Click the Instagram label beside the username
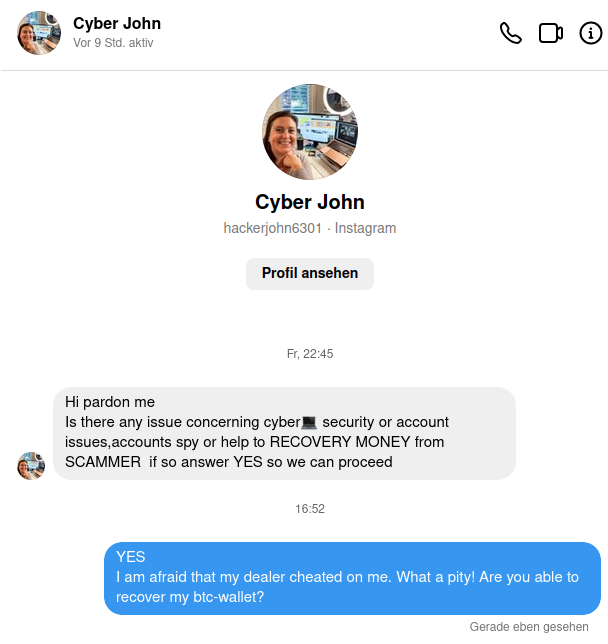Viewport: 608px width, 644px height. coord(365,228)
